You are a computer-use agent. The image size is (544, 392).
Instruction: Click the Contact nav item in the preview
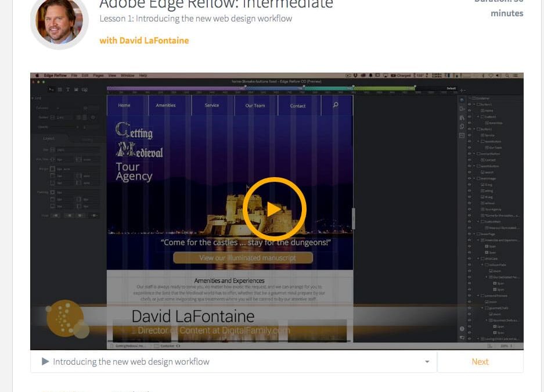click(298, 106)
